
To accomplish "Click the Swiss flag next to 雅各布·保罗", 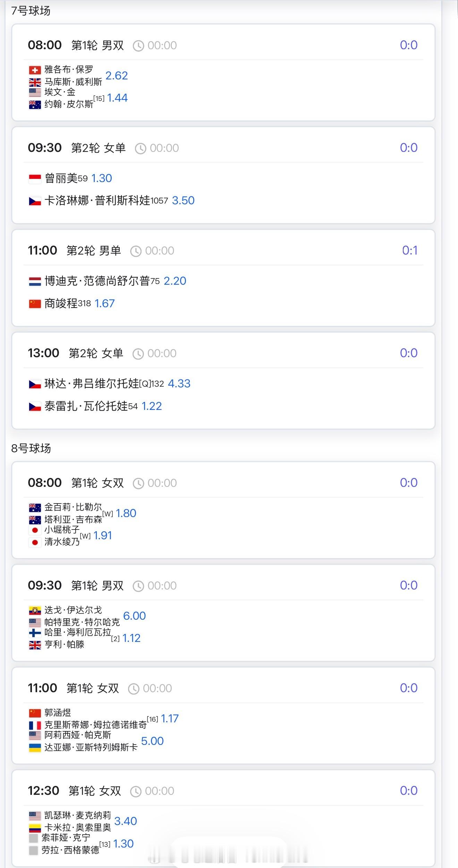I will pyautogui.click(x=35, y=70).
